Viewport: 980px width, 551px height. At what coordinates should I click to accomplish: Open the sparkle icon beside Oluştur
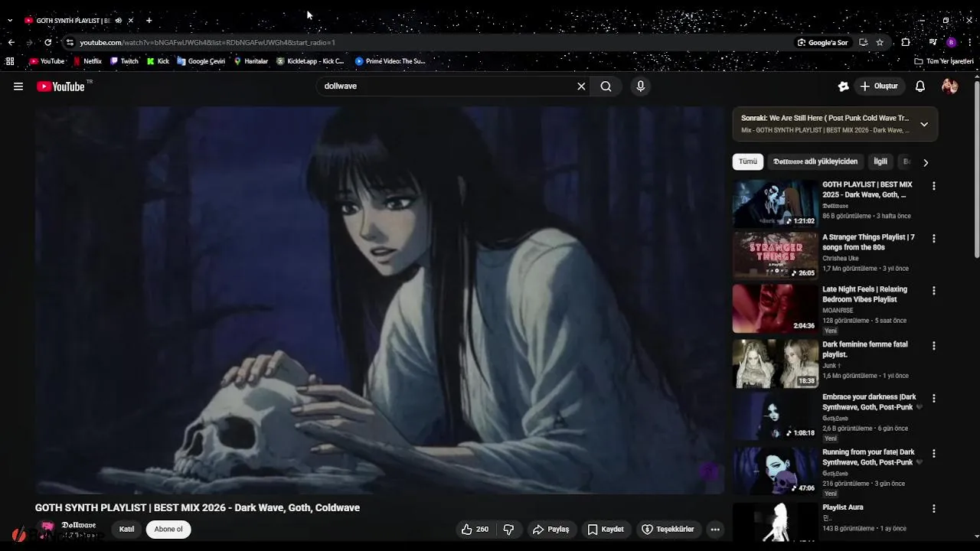pyautogui.click(x=843, y=86)
